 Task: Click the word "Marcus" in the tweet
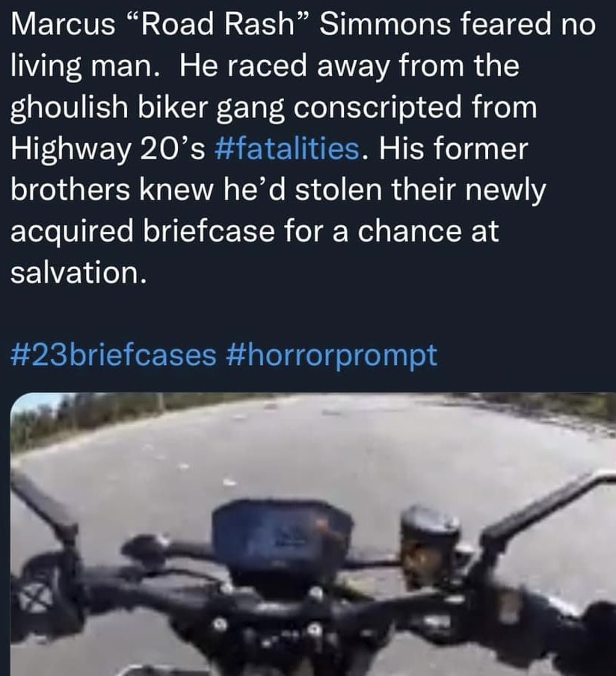(63, 25)
